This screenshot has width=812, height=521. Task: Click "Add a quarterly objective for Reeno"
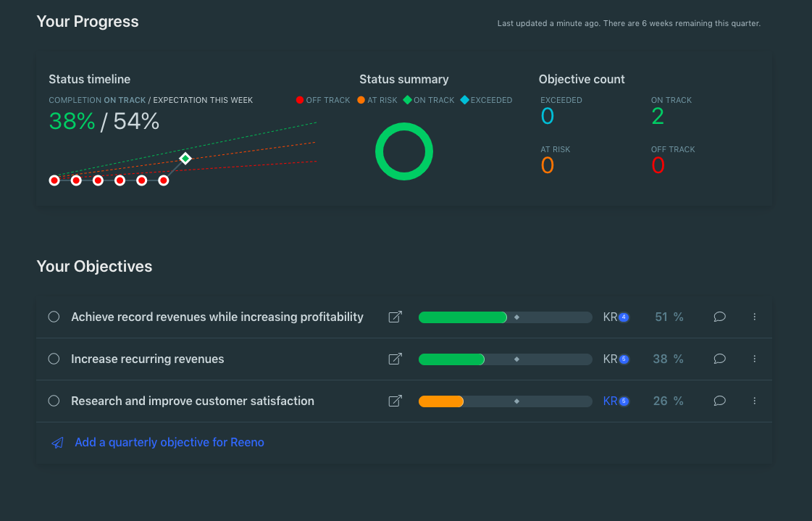tap(169, 443)
